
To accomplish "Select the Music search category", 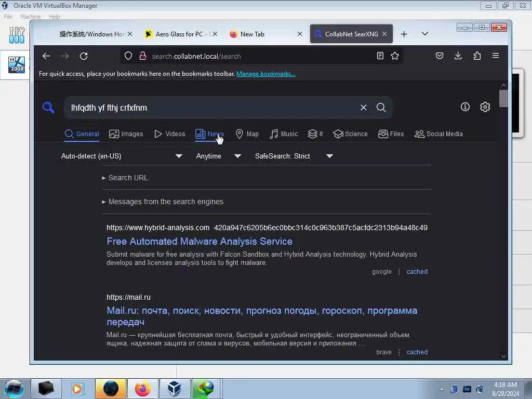I will click(x=284, y=134).
